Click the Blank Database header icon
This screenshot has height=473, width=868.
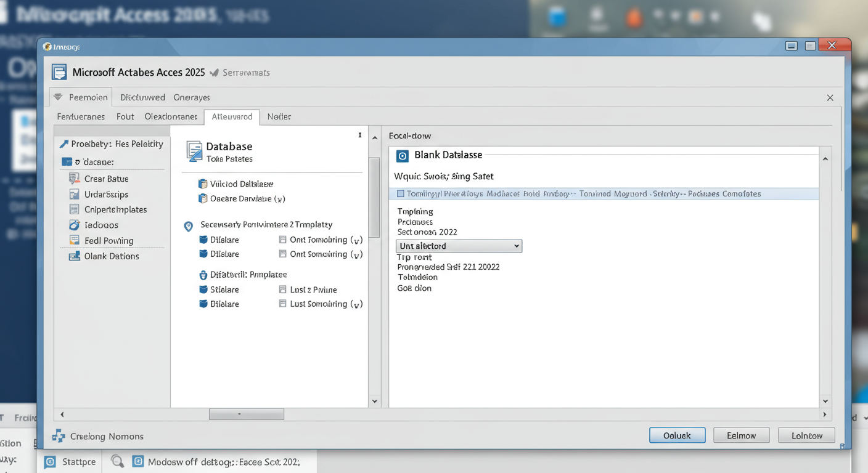403,156
